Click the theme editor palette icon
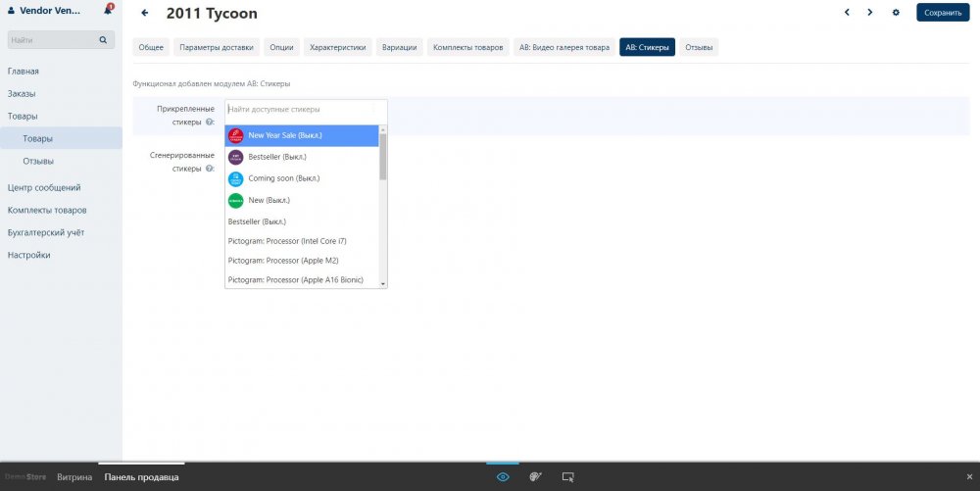 pos(535,477)
